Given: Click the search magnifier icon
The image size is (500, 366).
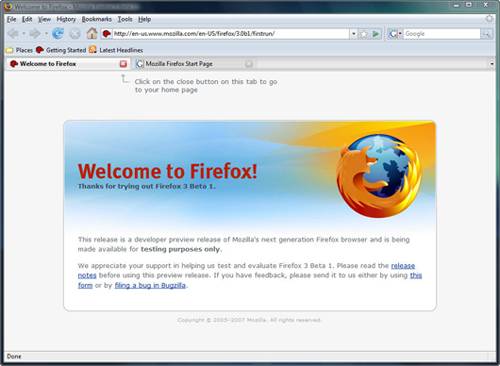Looking at the screenshot, I should (487, 34).
